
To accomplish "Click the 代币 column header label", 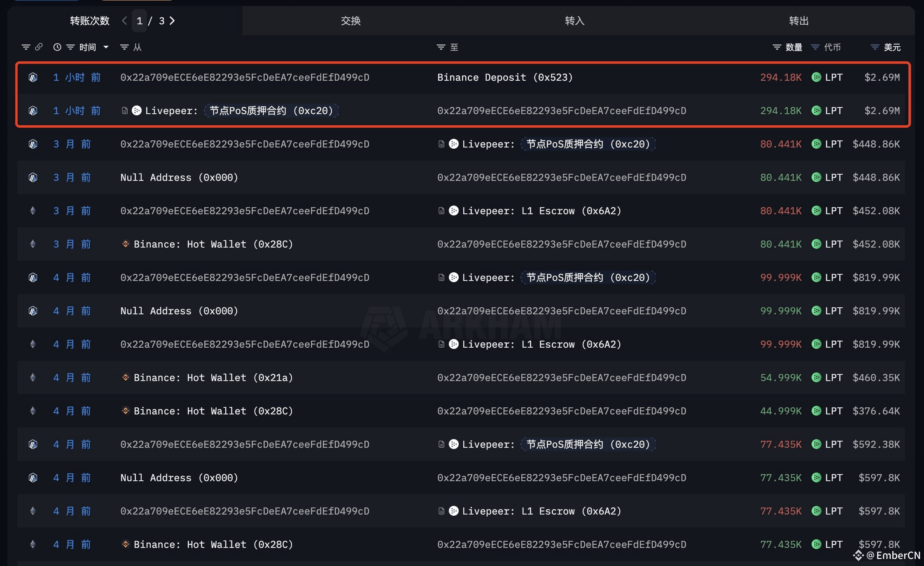I will 832,47.
